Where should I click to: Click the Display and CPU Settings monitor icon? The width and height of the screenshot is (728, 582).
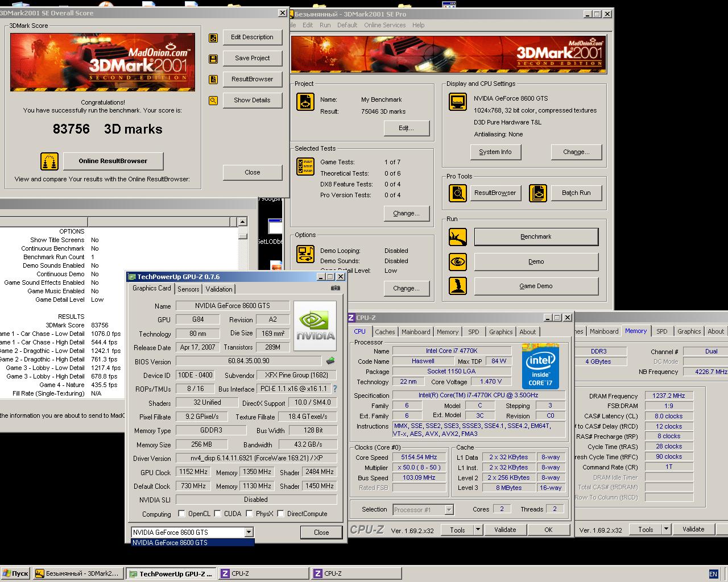458,102
